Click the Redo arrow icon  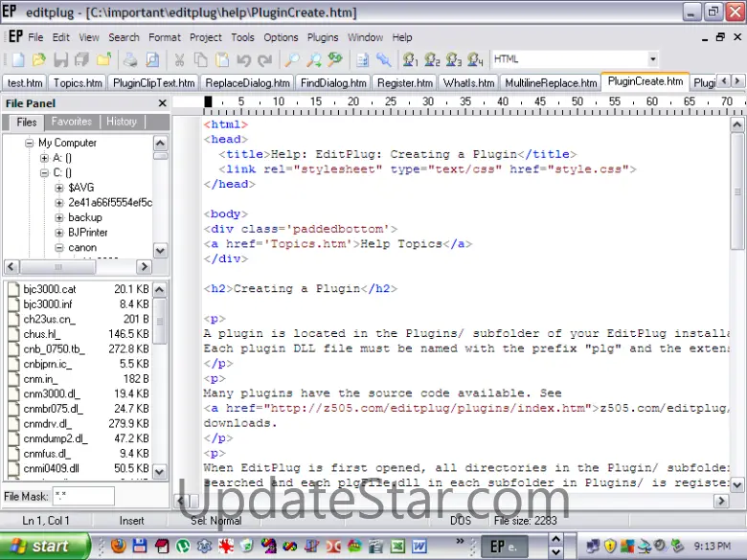[265, 59]
